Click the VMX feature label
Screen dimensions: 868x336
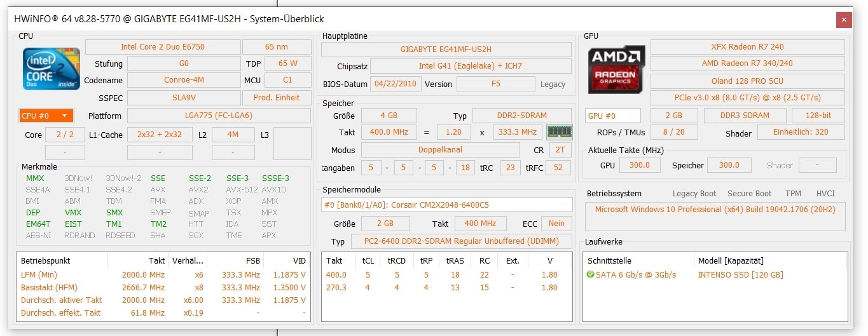coord(73,213)
